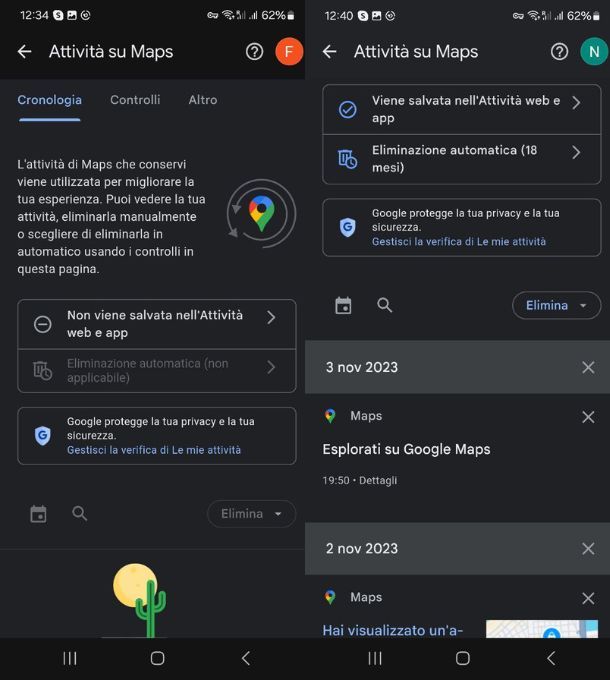Click Google shield icon on left screen
This screenshot has height=680, width=610.
pos(42,435)
